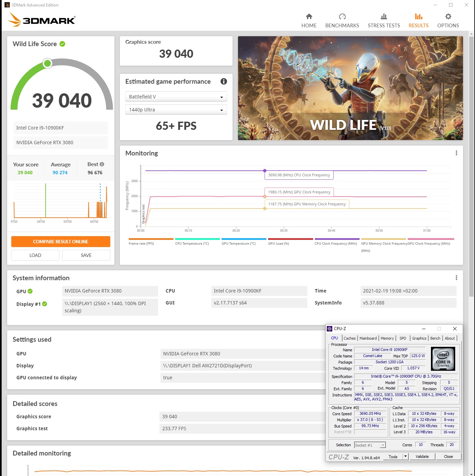The image size is (475, 476).
Task: Click the LOAD button
Action: (35, 255)
